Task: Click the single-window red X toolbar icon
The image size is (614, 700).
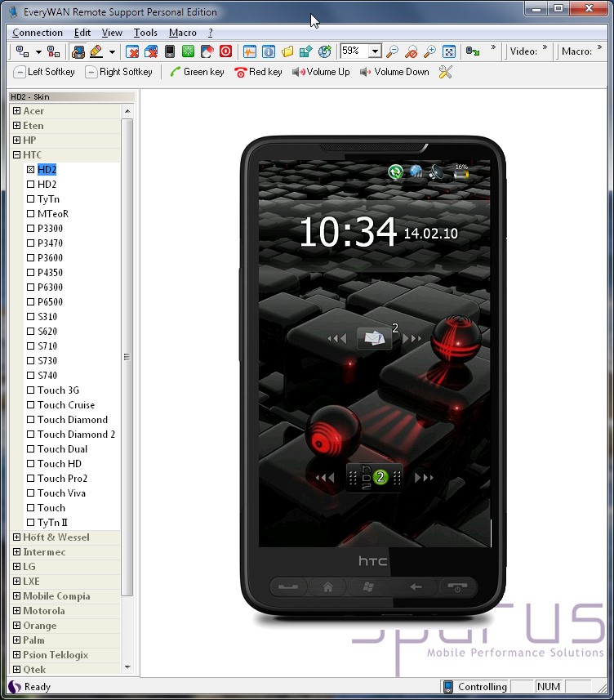Action: 132,51
